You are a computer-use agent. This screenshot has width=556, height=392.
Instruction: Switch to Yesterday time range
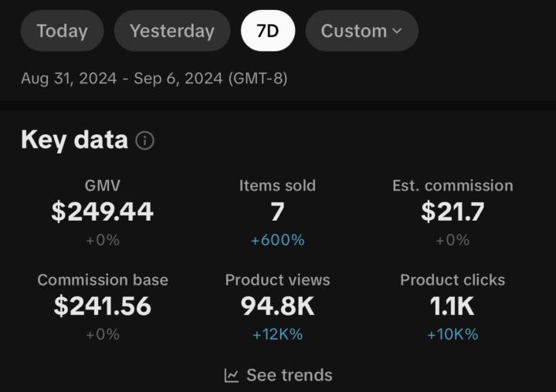point(171,31)
